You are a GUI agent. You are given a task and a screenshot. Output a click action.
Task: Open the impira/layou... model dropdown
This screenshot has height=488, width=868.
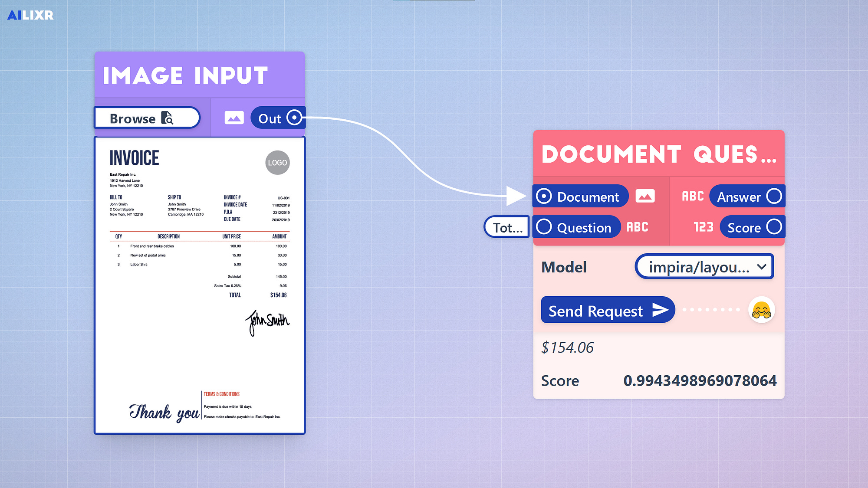coord(704,267)
